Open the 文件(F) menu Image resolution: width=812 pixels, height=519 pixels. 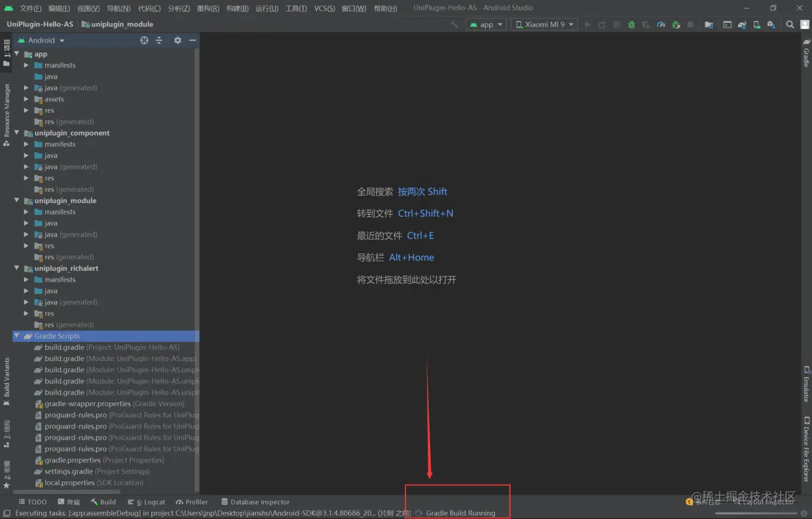point(30,8)
